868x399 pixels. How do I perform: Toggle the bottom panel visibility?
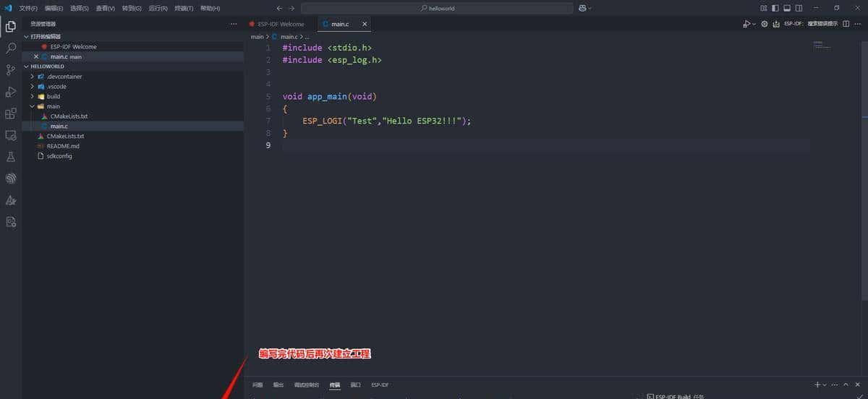coord(787,8)
